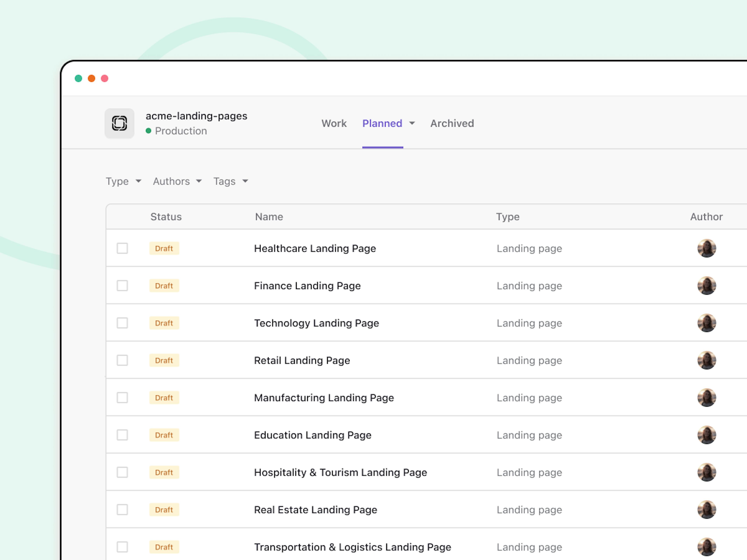Click the Name column header

coord(269,217)
